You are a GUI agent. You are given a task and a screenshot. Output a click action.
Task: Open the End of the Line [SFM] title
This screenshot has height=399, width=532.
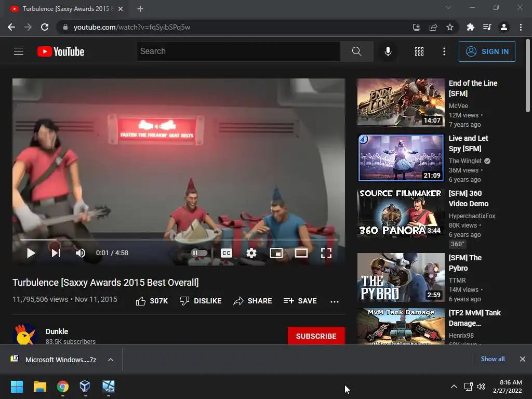click(x=473, y=88)
